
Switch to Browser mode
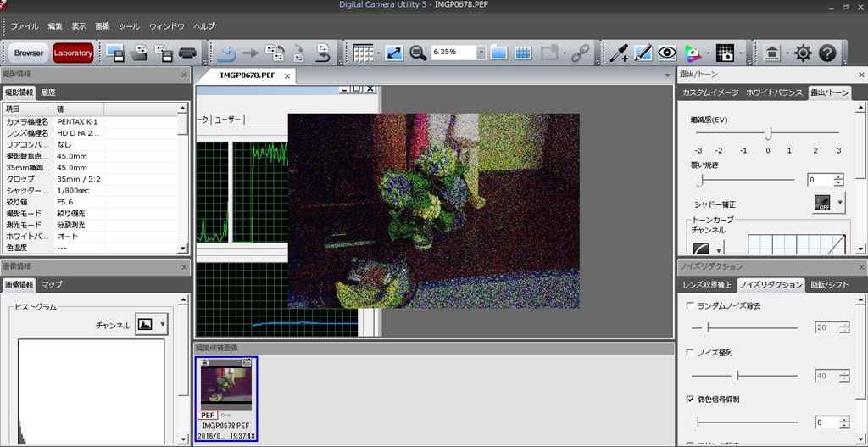click(29, 53)
